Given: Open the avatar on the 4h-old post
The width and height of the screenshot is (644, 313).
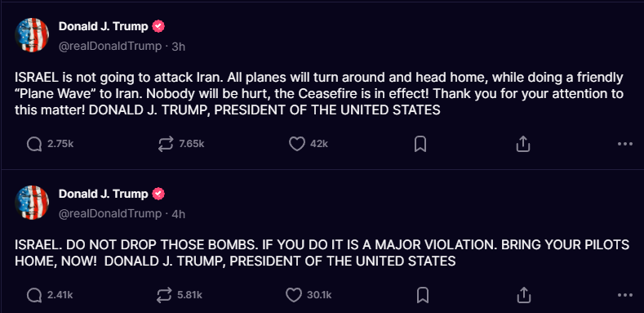Looking at the screenshot, I should pos(32,203).
